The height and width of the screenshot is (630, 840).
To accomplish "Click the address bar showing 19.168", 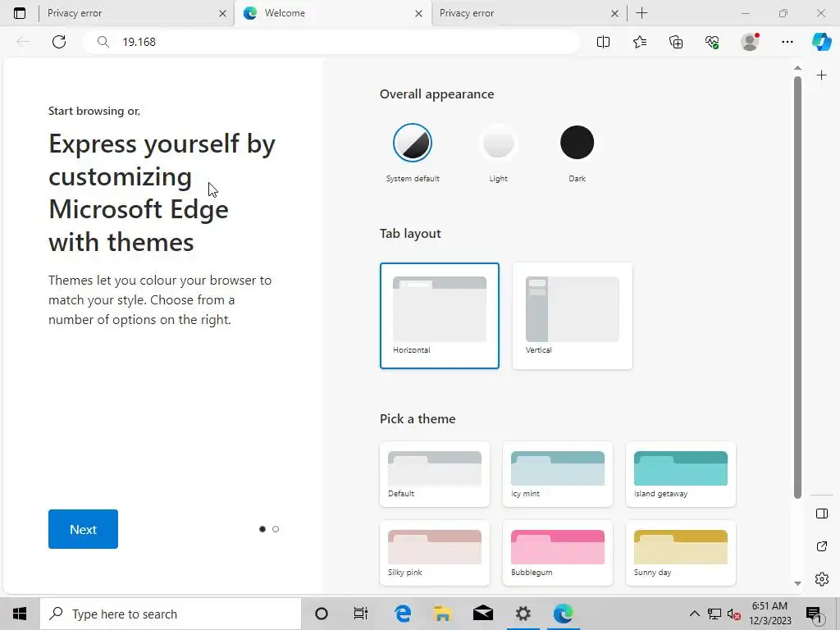I will (331, 42).
